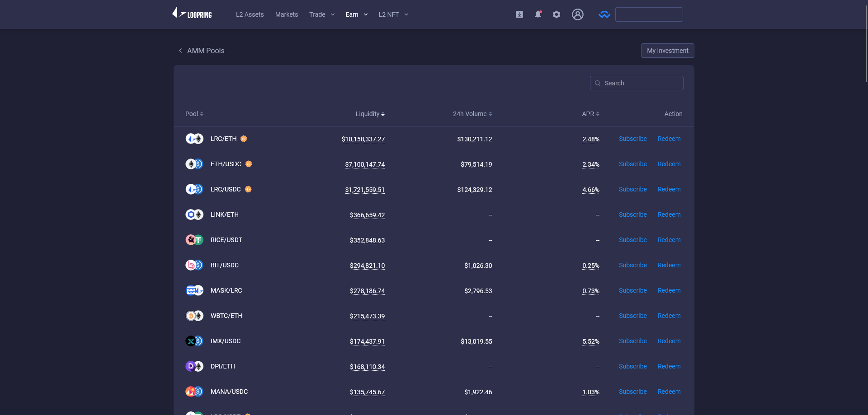Screen dimensions: 868x415
Task: Open the user account profile icon
Action: 577,14
